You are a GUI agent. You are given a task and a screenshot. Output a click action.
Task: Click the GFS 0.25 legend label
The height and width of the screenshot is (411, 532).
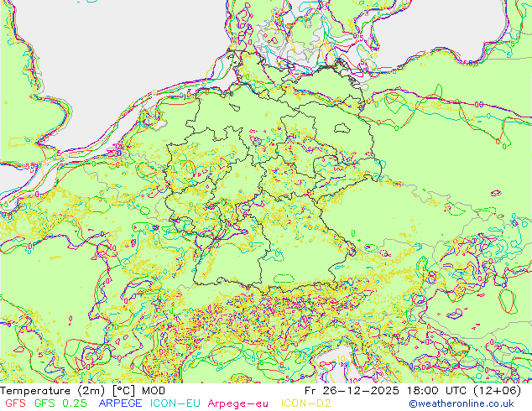click(x=60, y=403)
